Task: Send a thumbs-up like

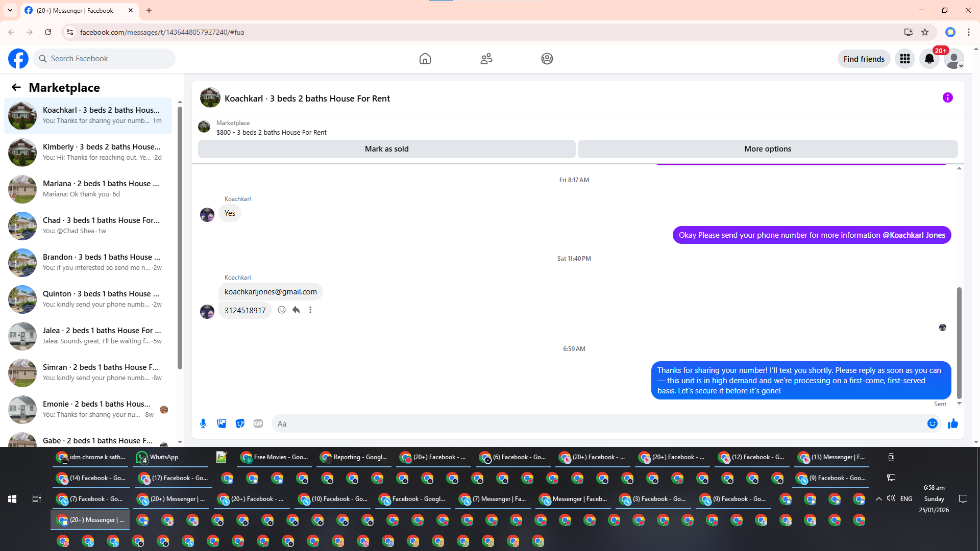Action: coord(953,423)
